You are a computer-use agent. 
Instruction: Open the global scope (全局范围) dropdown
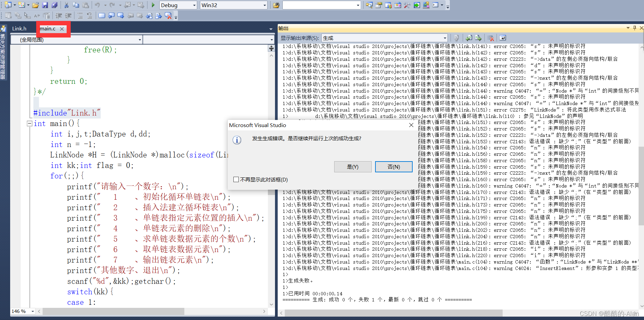click(x=140, y=40)
